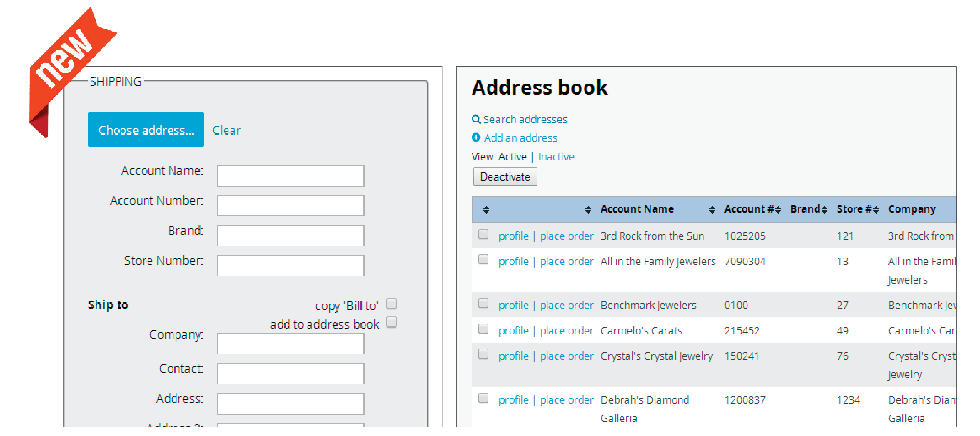The image size is (980, 436).
Task: Click the Clear link
Action: point(226,130)
